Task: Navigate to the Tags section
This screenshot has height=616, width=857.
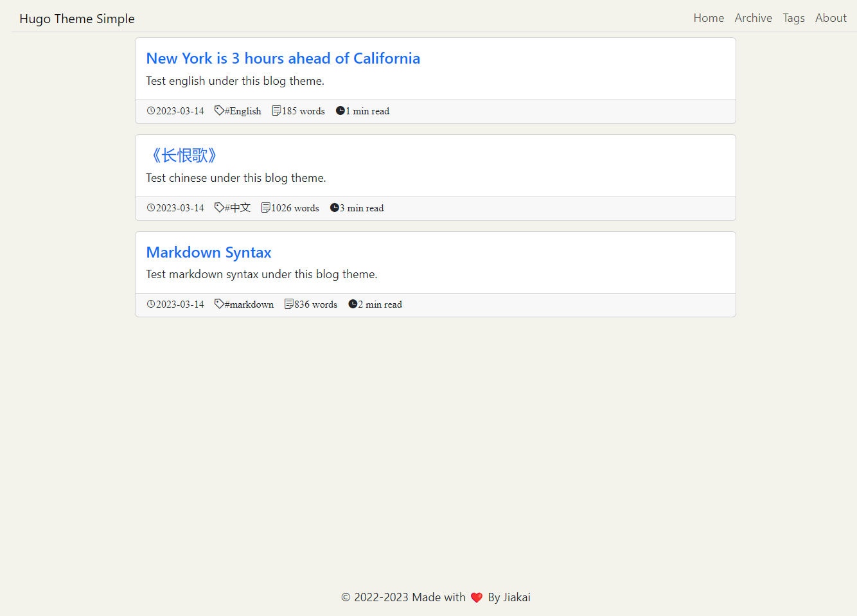Action: pyautogui.click(x=793, y=18)
